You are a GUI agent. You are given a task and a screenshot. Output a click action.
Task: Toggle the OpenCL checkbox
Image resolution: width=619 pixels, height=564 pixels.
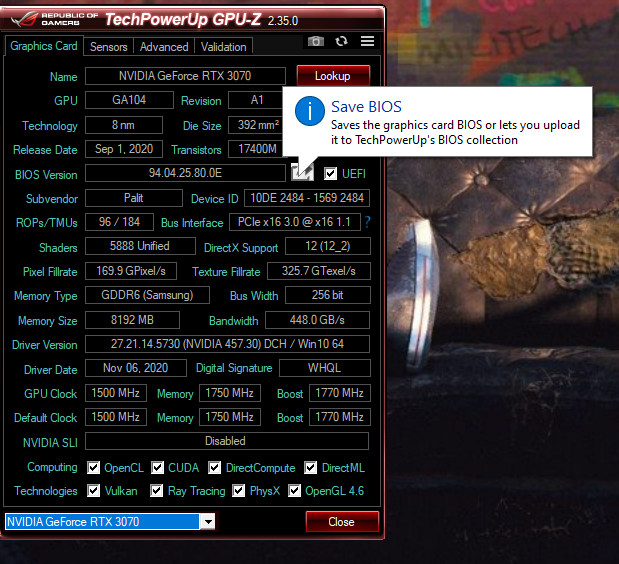click(x=94, y=468)
